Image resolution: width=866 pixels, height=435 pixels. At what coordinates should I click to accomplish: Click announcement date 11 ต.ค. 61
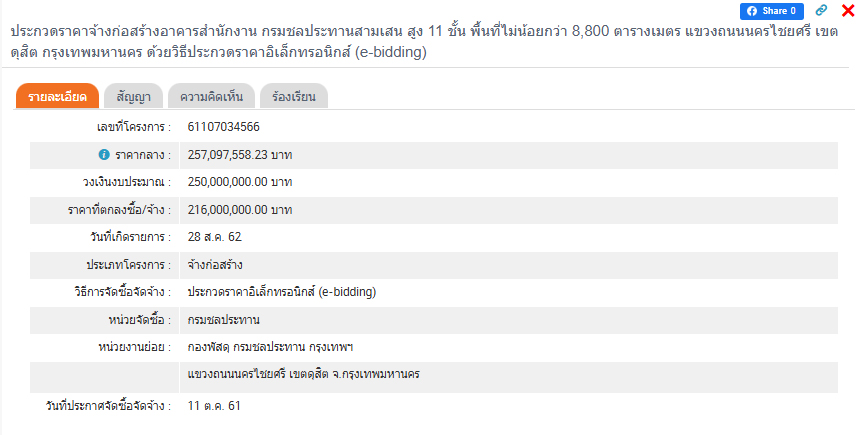click(214, 406)
